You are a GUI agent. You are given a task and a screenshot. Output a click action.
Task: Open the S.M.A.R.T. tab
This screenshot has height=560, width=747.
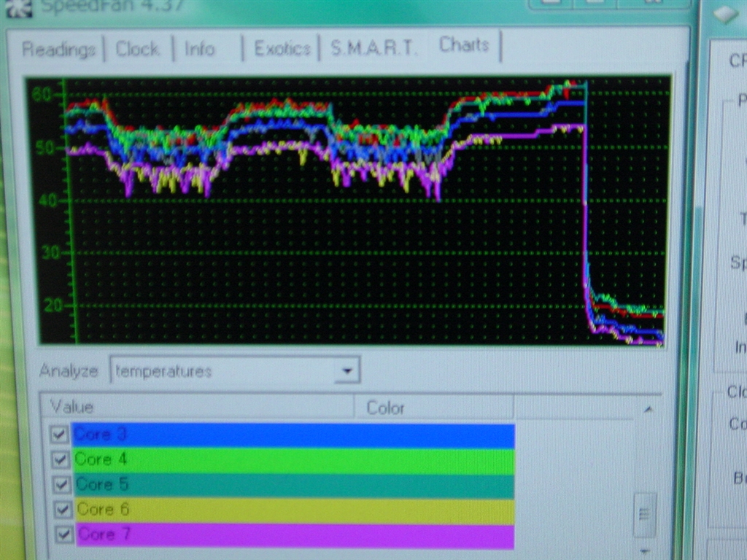(x=373, y=48)
